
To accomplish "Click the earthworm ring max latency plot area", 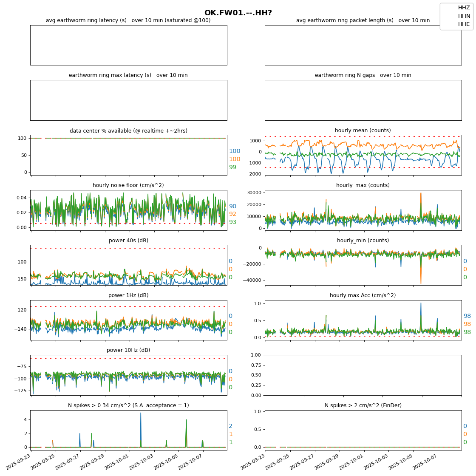I will [x=128, y=100].
